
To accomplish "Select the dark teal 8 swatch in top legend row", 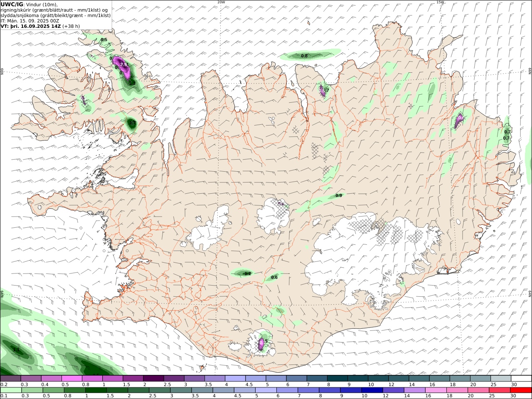I will [337, 379].
